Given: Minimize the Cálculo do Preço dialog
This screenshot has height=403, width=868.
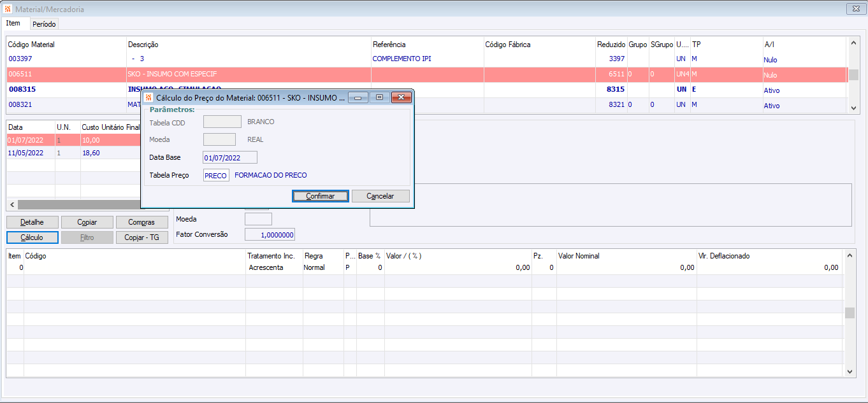Looking at the screenshot, I should pyautogui.click(x=359, y=97).
